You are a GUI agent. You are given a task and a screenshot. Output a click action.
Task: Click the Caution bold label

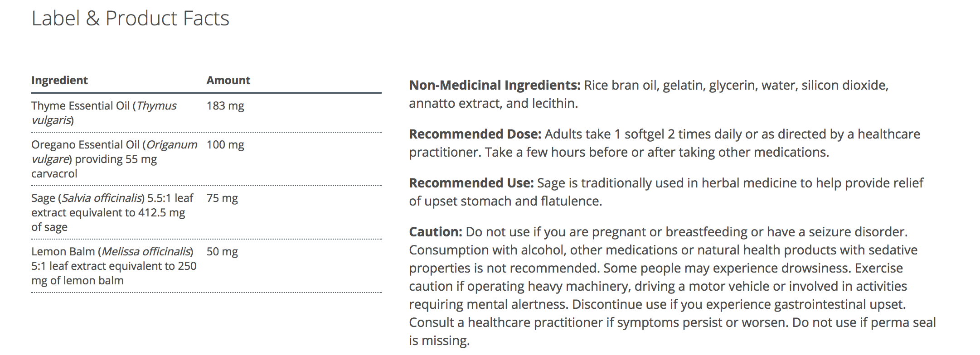click(436, 232)
